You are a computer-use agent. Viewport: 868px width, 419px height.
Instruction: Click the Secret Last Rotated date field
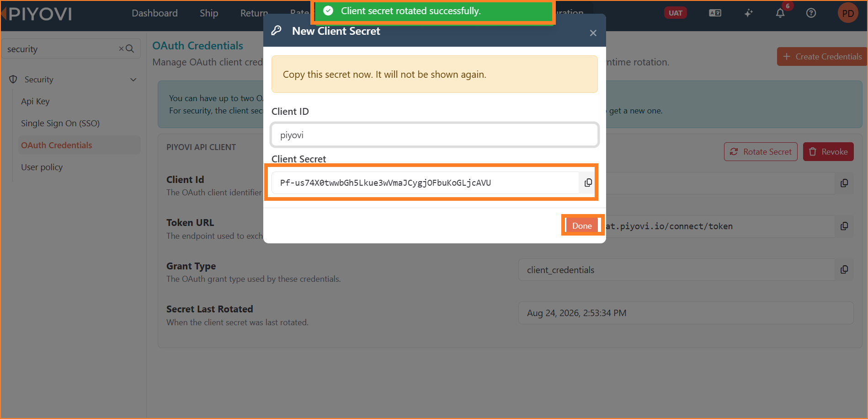(686, 313)
